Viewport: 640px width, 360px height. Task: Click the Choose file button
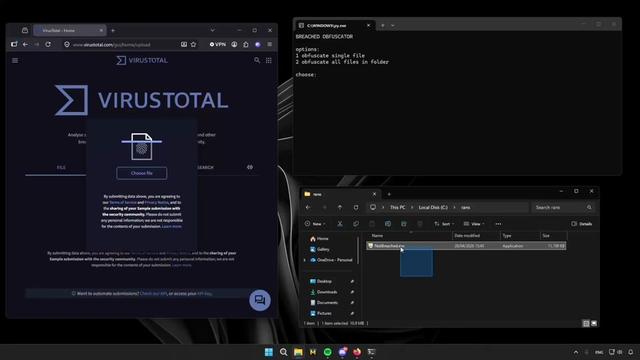[x=142, y=173]
